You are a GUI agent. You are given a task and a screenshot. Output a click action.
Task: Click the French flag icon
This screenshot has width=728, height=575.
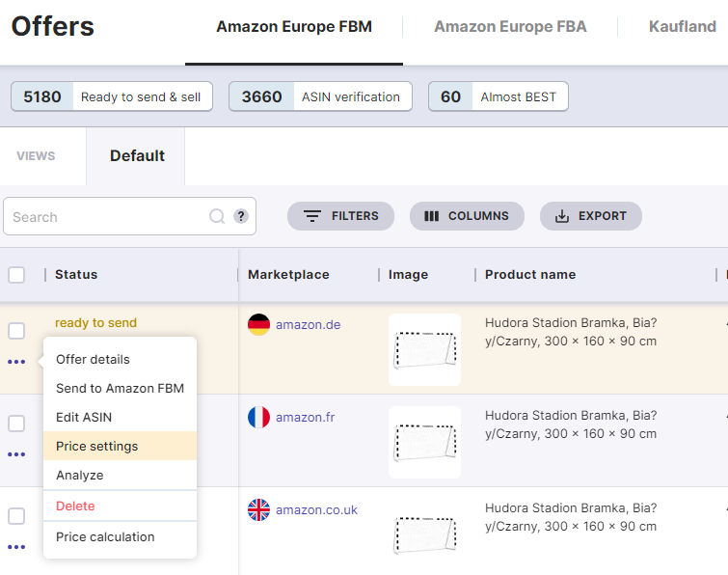pyautogui.click(x=258, y=417)
